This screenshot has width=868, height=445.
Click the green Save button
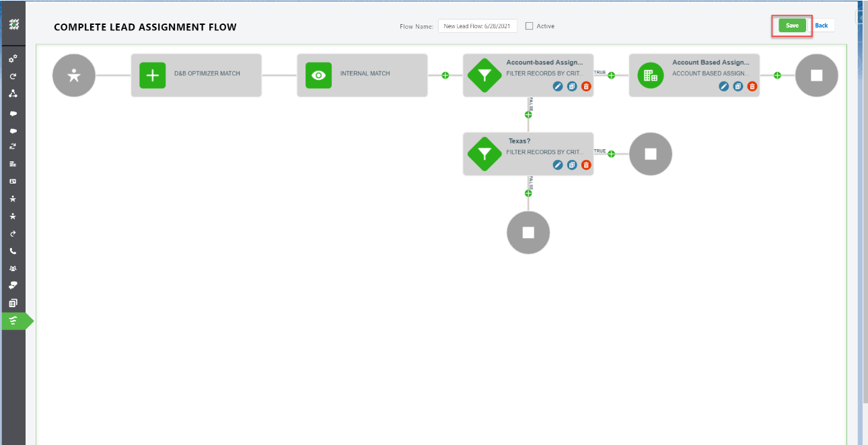pyautogui.click(x=791, y=25)
